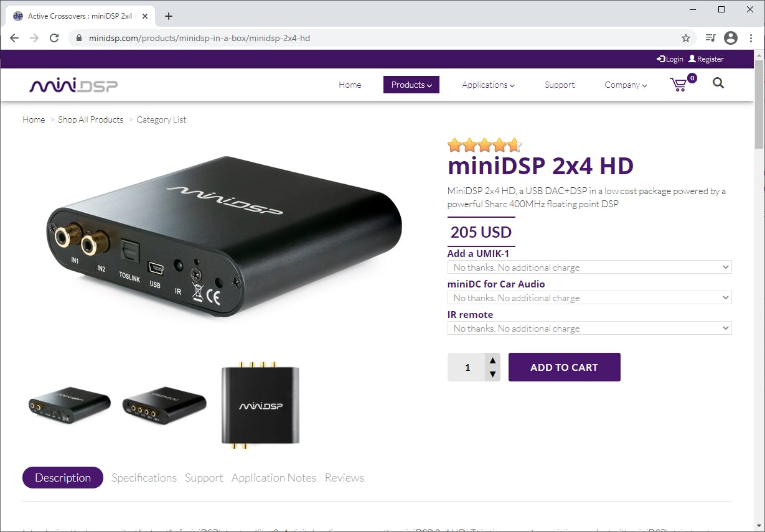The height and width of the screenshot is (532, 765).
Task: Select the first front-view product thumbnail
Action: coord(70,406)
